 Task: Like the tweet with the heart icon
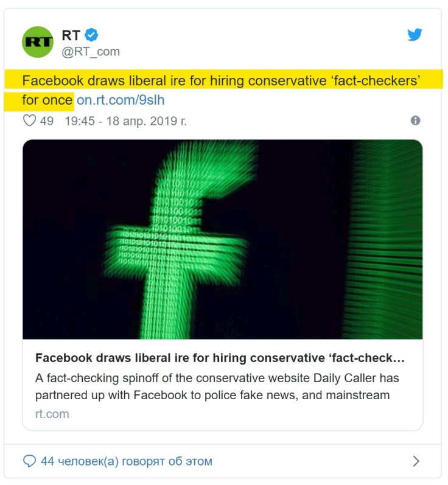[x=29, y=120]
